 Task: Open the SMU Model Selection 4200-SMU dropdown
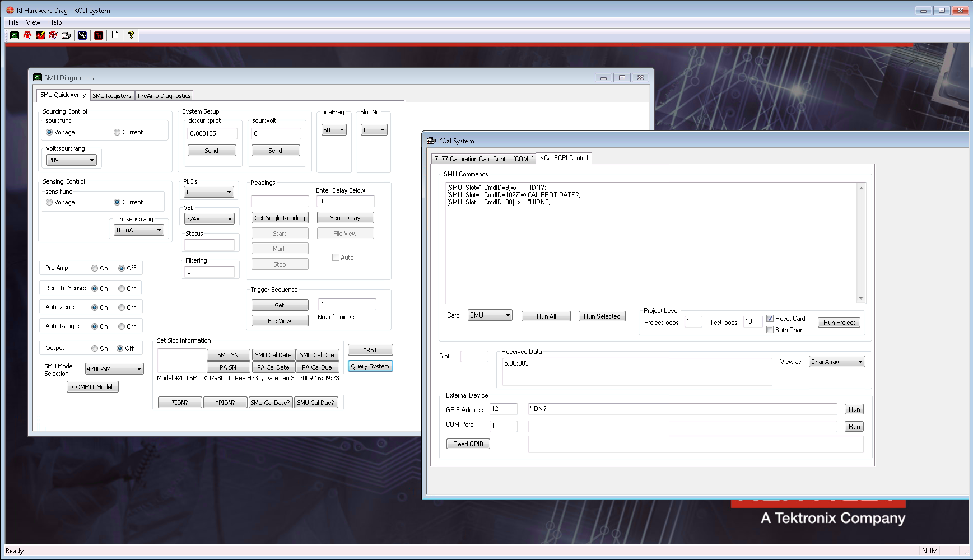click(114, 369)
